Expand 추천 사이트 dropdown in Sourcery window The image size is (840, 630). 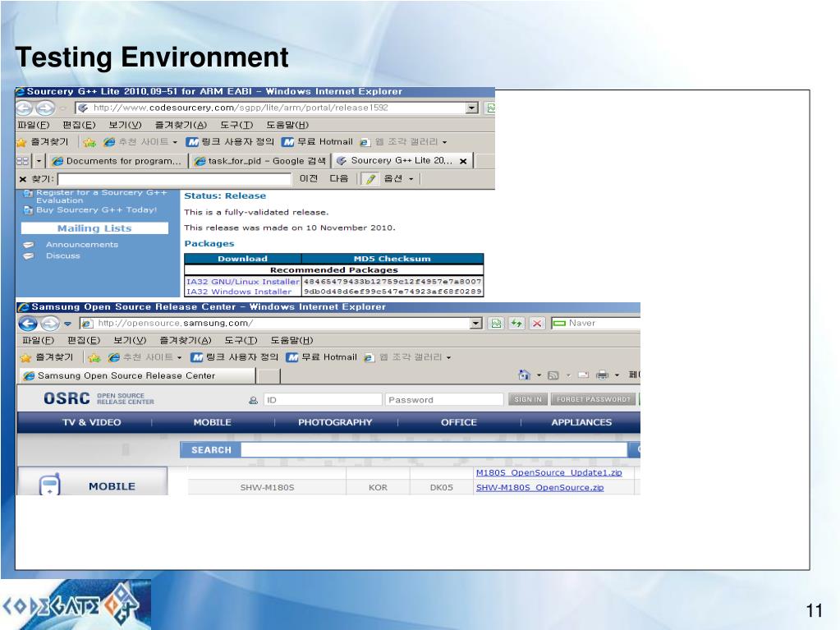175,142
